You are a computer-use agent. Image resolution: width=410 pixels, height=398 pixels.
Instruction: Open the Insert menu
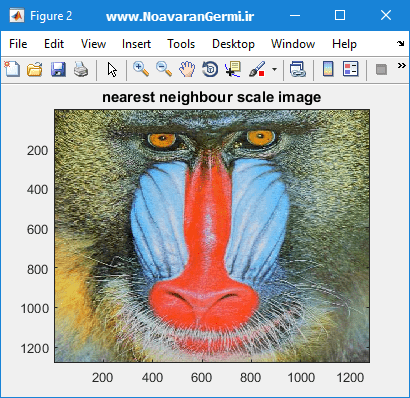pos(136,44)
